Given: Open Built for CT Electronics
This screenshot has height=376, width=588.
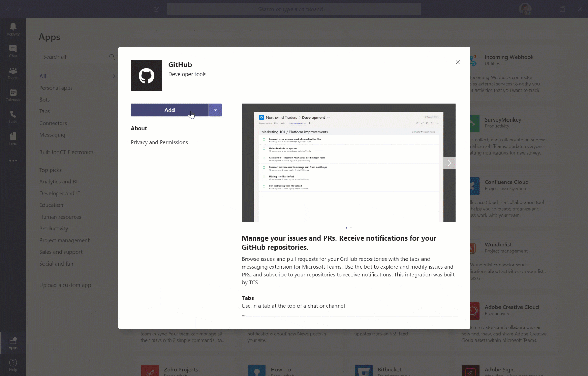Looking at the screenshot, I should pyautogui.click(x=66, y=152).
